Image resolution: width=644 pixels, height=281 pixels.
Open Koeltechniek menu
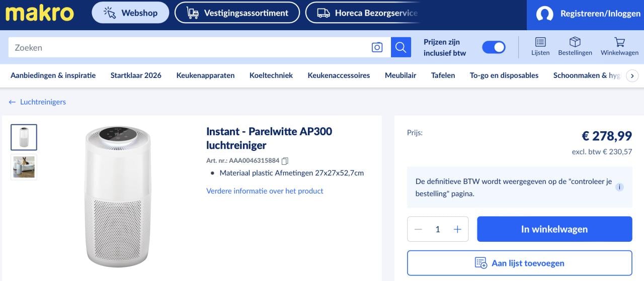(271, 75)
